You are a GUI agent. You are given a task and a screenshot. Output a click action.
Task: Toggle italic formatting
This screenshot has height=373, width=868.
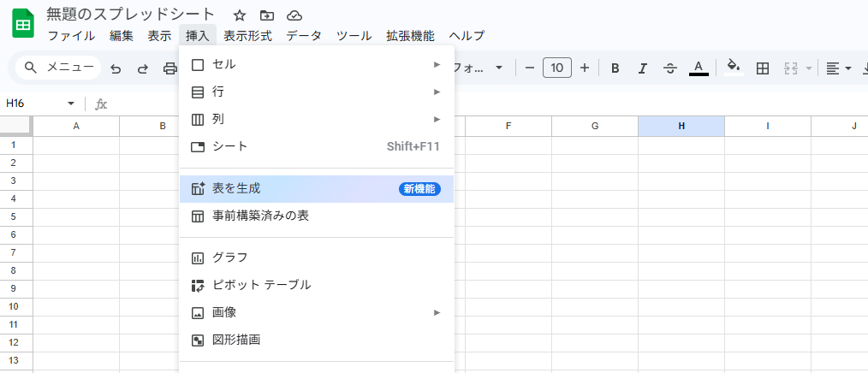642,68
